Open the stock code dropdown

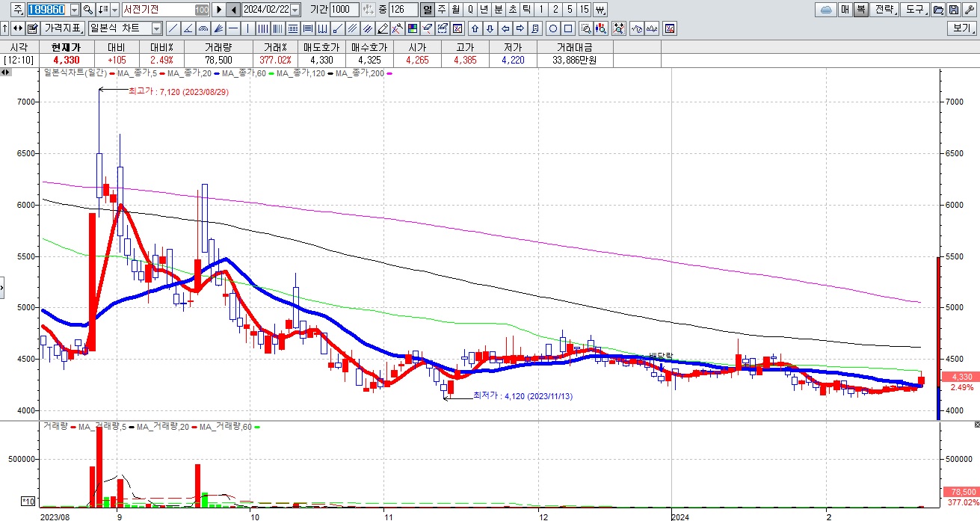point(74,10)
